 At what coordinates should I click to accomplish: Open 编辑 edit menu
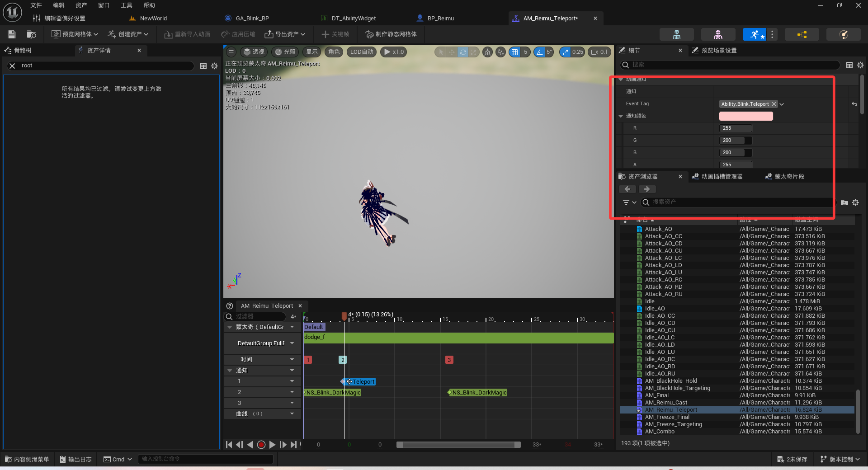tap(59, 5)
